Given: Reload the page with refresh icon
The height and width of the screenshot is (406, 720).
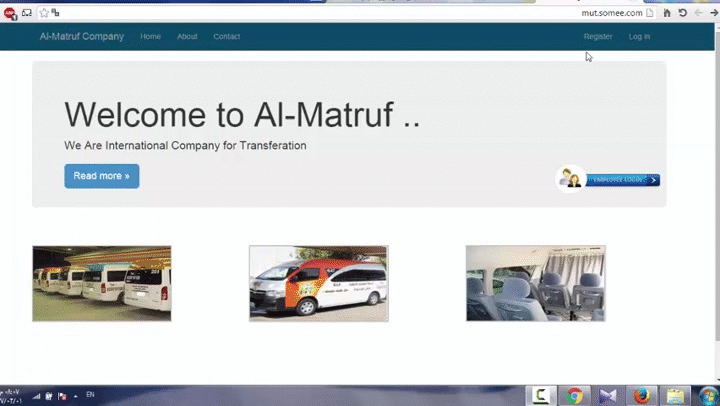Looking at the screenshot, I should [682, 13].
